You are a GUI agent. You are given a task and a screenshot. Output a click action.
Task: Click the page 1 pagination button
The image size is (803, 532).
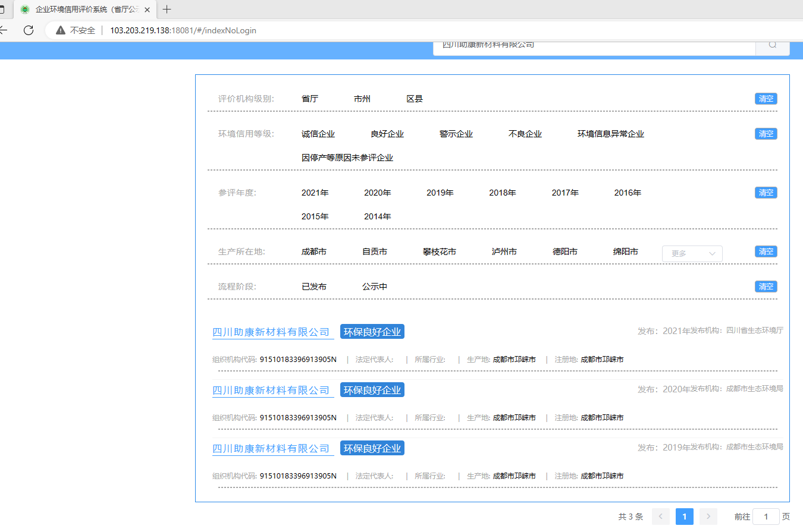(684, 517)
